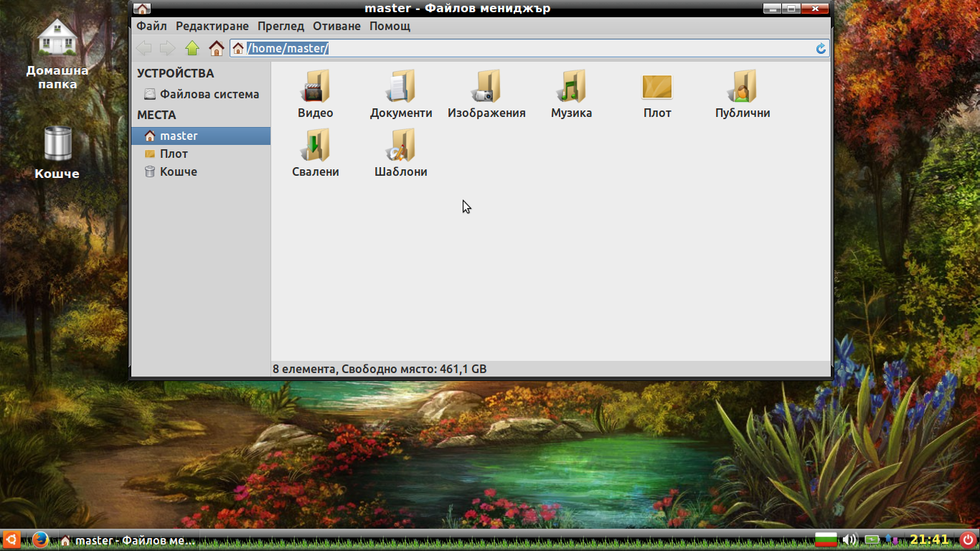Check the battery indicator in tray

coord(871,540)
